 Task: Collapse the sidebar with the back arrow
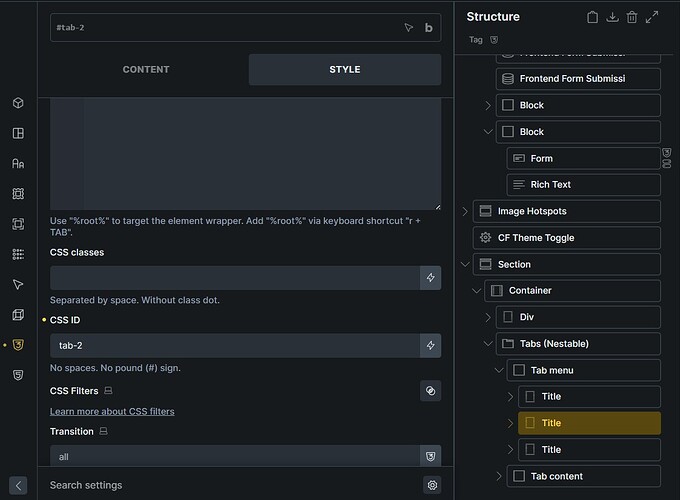pyautogui.click(x=18, y=485)
